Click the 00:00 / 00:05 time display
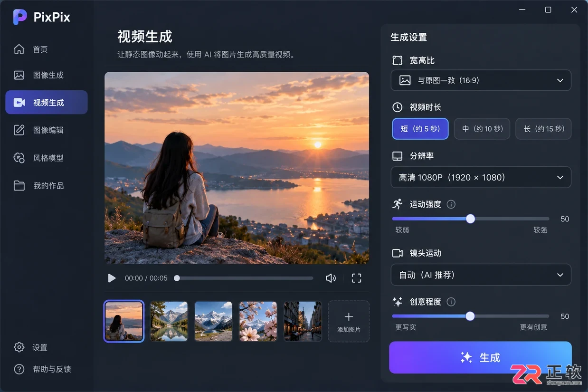Image resolution: width=588 pixels, height=392 pixels. [x=146, y=278]
